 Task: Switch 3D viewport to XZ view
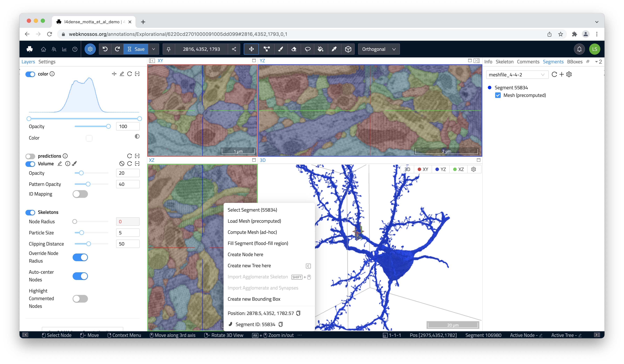tap(458, 169)
